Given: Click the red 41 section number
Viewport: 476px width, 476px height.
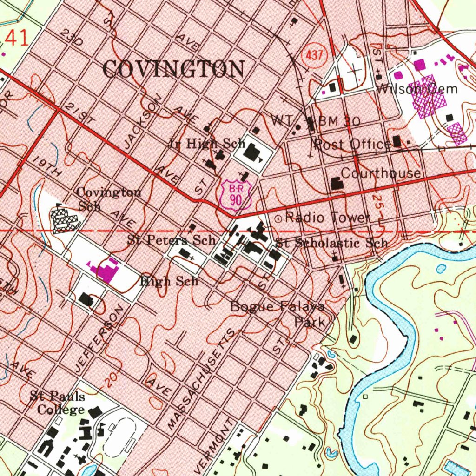Looking at the screenshot, I should [17, 38].
